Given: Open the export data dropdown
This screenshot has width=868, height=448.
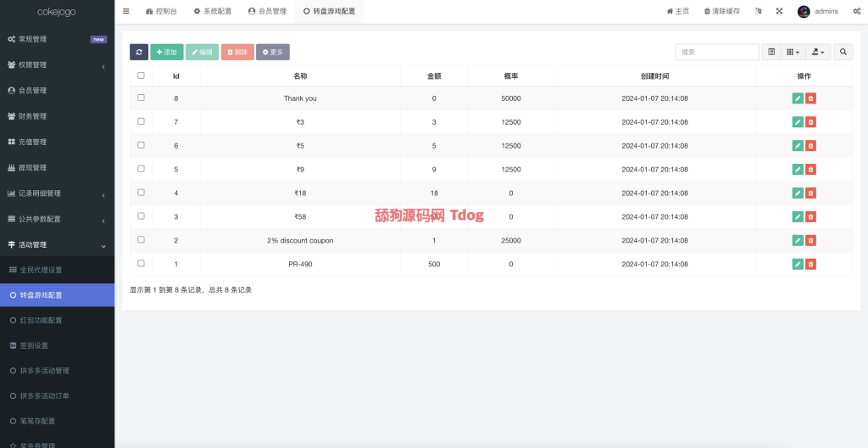Looking at the screenshot, I should coord(817,53).
